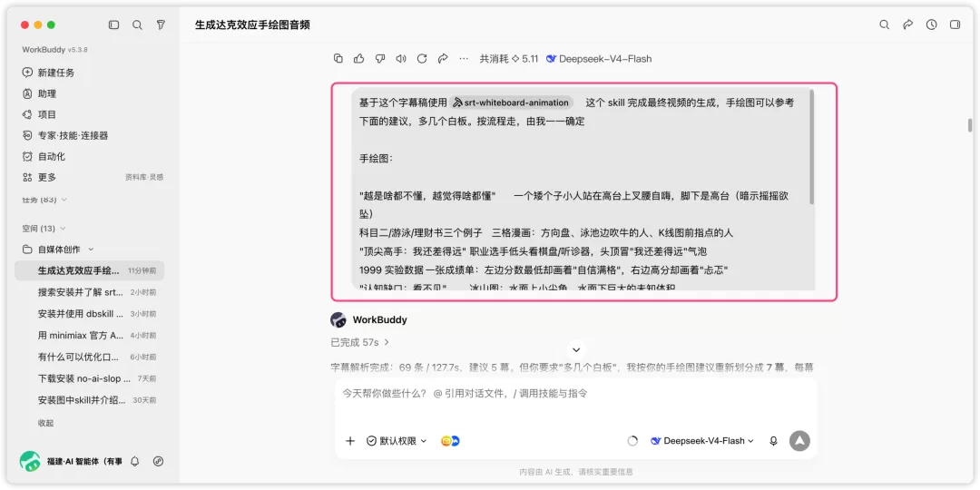This screenshot has width=980, height=490.
Task: Open 更多 in the sidebar
Action: [x=47, y=178]
